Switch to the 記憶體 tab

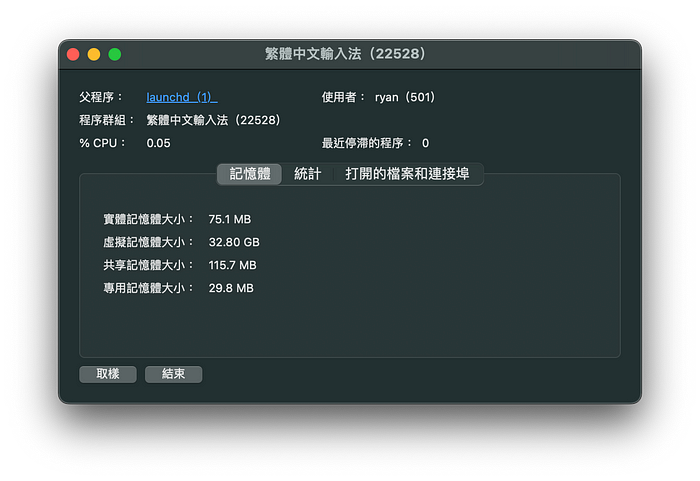pos(250,174)
